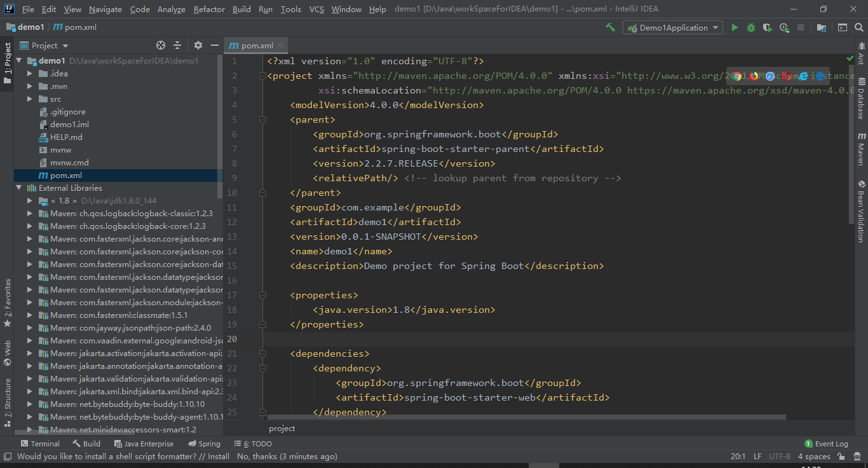Open Project panel settings gear
The image size is (868, 468).
198,45
